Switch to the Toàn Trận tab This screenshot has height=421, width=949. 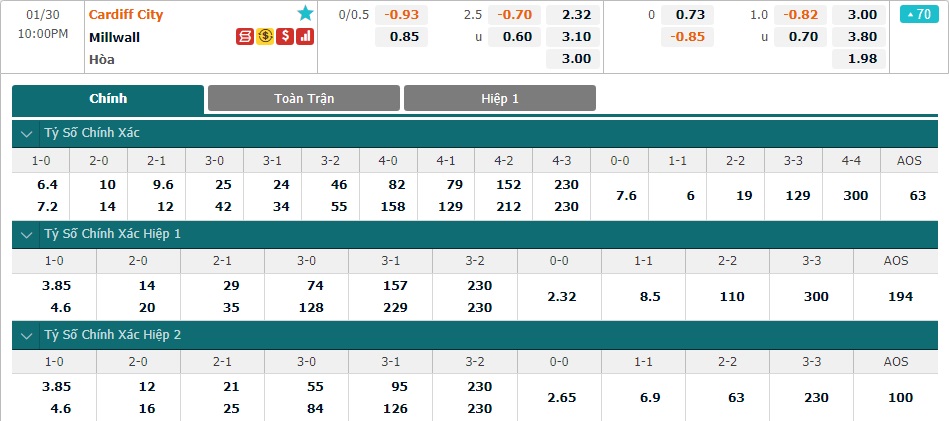[x=304, y=98]
